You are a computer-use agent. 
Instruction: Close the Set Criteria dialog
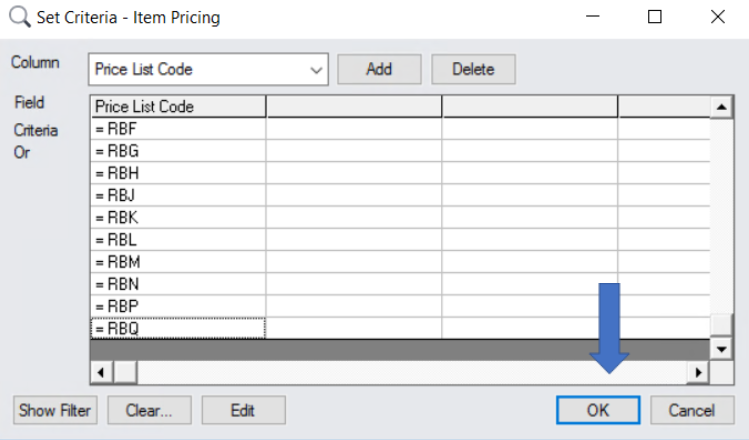(717, 17)
